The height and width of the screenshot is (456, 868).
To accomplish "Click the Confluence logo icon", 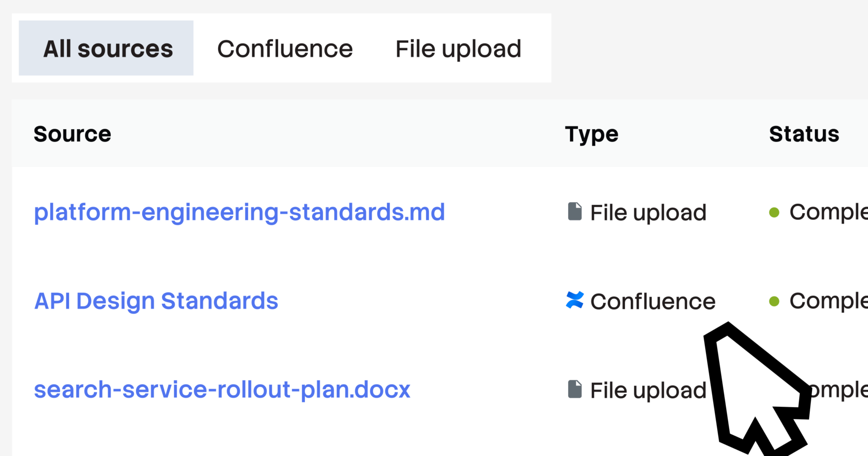I will [x=575, y=300].
